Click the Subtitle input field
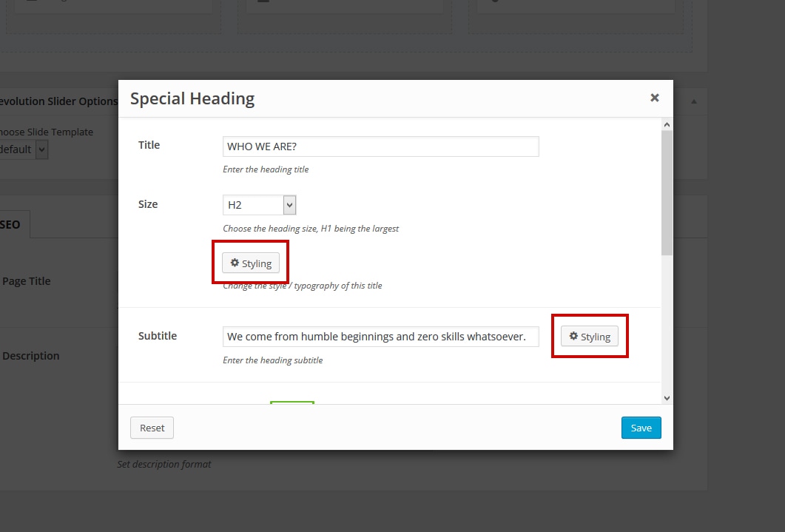The height and width of the screenshot is (532, 785). [380, 337]
